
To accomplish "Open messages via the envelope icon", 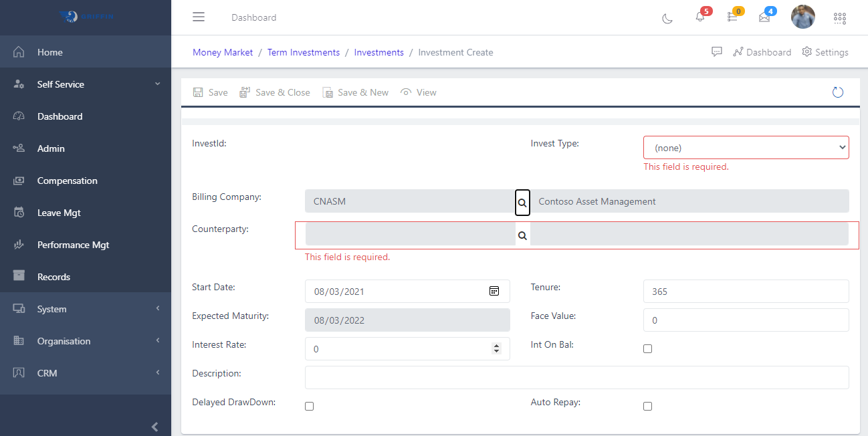I will [764, 18].
